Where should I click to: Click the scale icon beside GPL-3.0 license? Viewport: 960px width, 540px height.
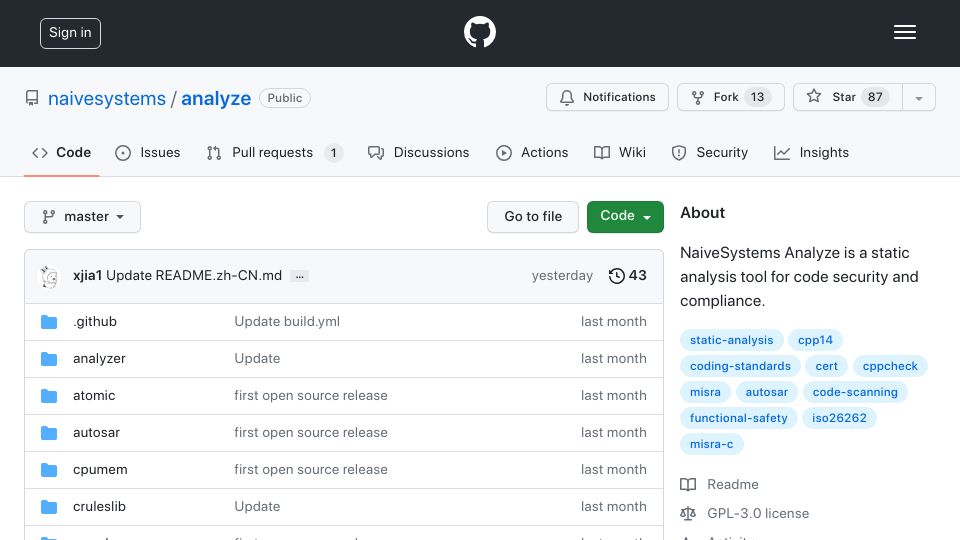[x=688, y=514]
